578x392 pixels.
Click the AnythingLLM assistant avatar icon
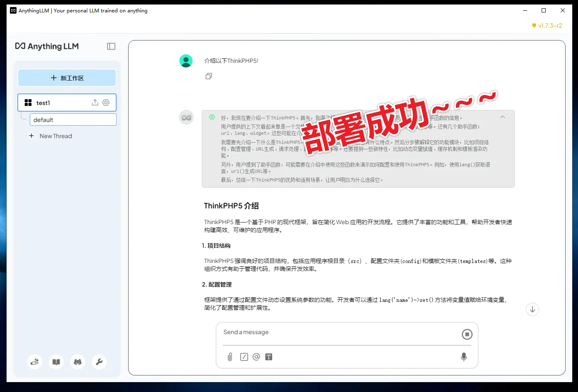186,117
